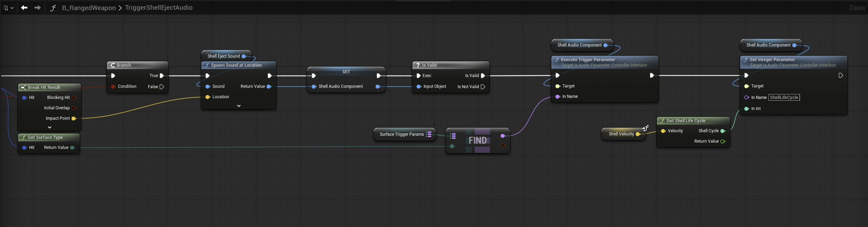Click Execute Trigger Parameter Target pin
Viewport: 868px width, 227px height.
click(558, 86)
